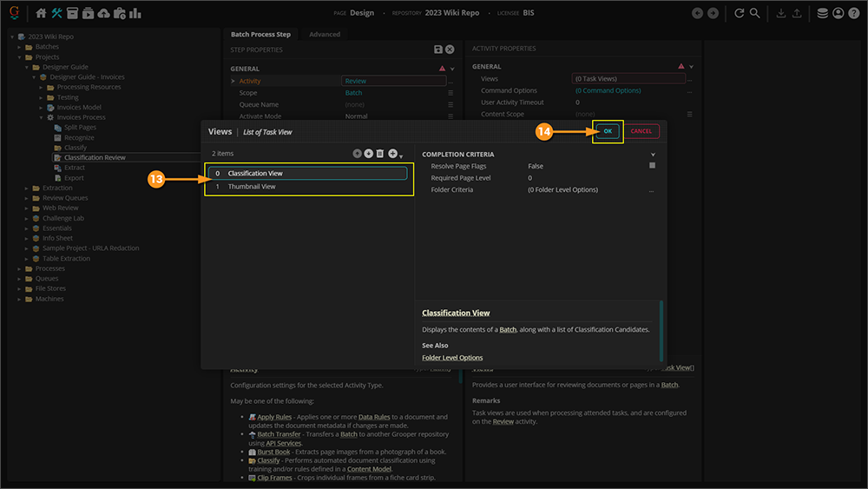Open the user account icon
Viewport: 868px width, 489px height.
[x=838, y=13]
